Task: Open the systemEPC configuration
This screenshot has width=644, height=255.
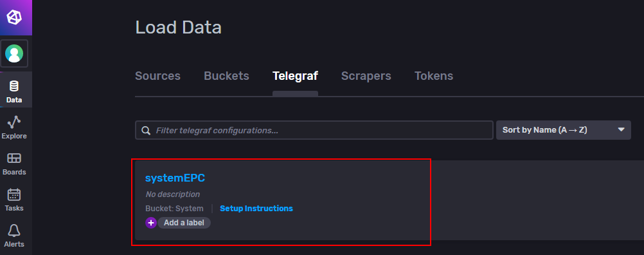Action: 175,178
